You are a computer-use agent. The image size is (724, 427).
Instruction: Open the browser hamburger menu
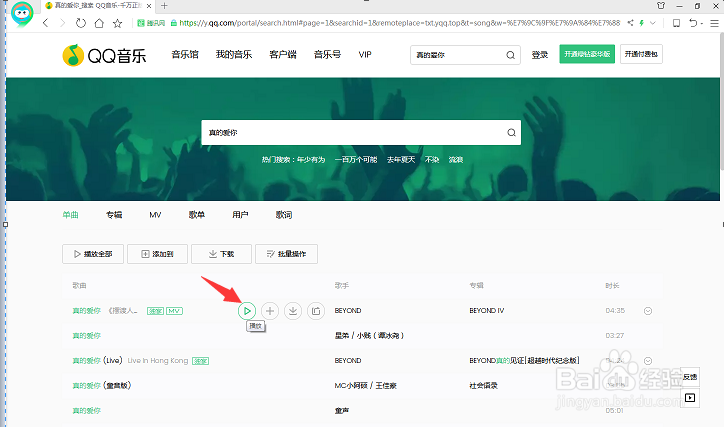(714, 23)
